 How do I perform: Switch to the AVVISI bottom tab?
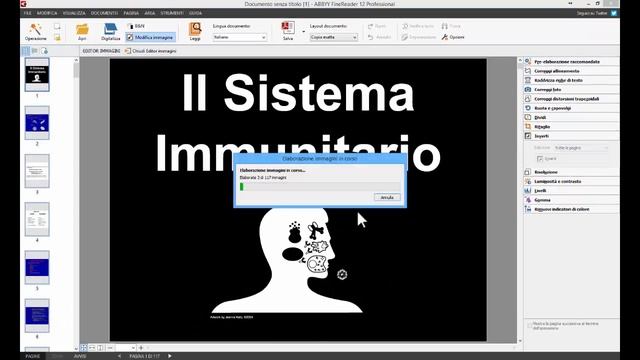pos(80,356)
